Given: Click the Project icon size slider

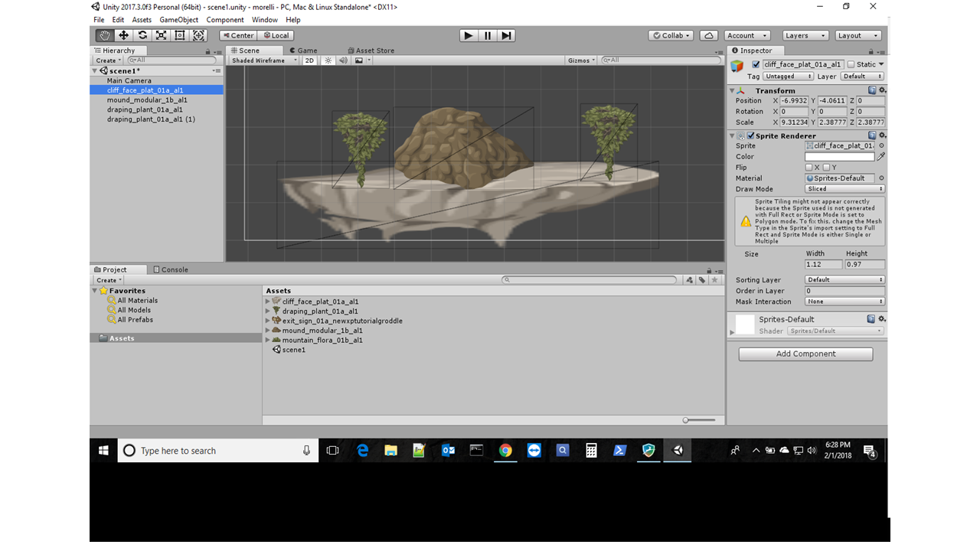Looking at the screenshot, I should point(698,420).
